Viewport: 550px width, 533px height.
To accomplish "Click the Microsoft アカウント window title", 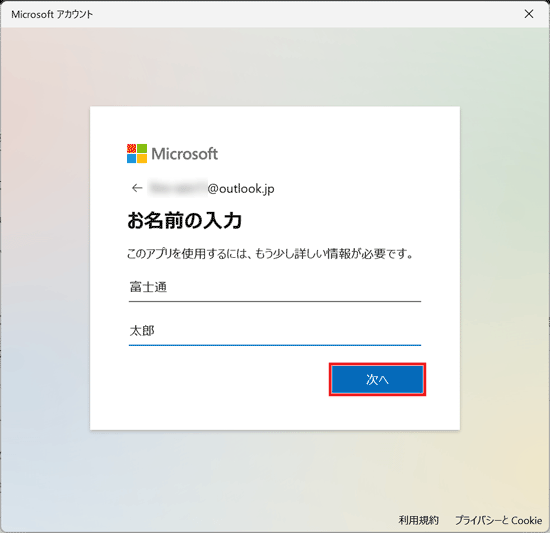I will tap(52, 14).
